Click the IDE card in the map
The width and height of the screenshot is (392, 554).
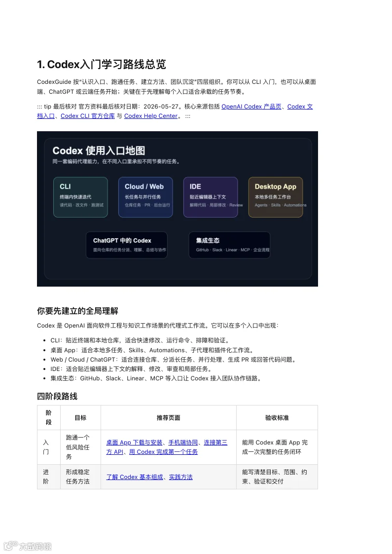[x=211, y=197]
